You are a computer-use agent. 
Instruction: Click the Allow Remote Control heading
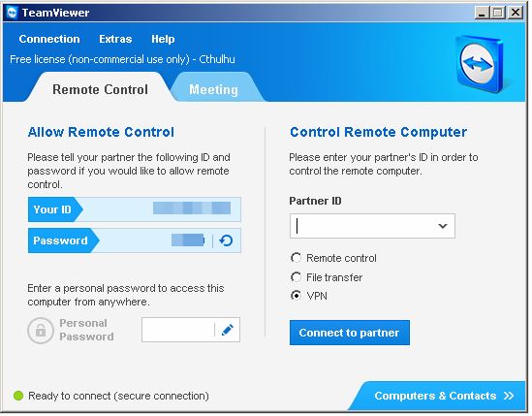tap(101, 132)
